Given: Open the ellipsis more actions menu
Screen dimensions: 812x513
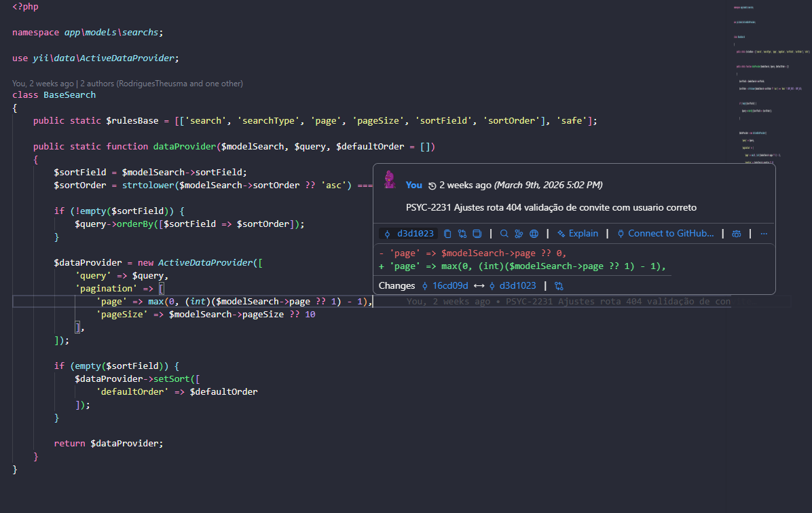Looking at the screenshot, I should coord(764,234).
